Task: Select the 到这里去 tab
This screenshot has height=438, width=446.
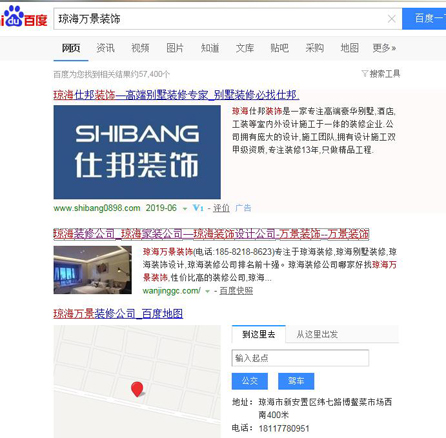Action: pyautogui.click(x=259, y=334)
